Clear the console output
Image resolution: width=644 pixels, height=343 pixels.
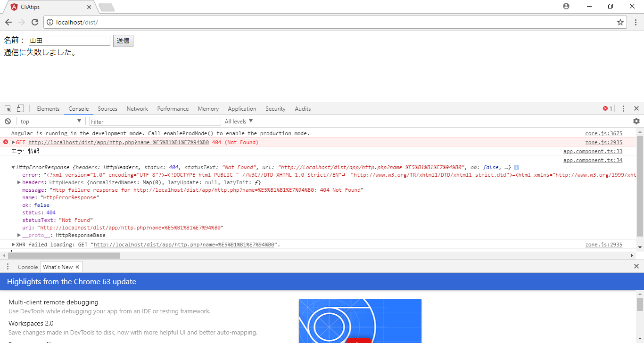click(8, 121)
